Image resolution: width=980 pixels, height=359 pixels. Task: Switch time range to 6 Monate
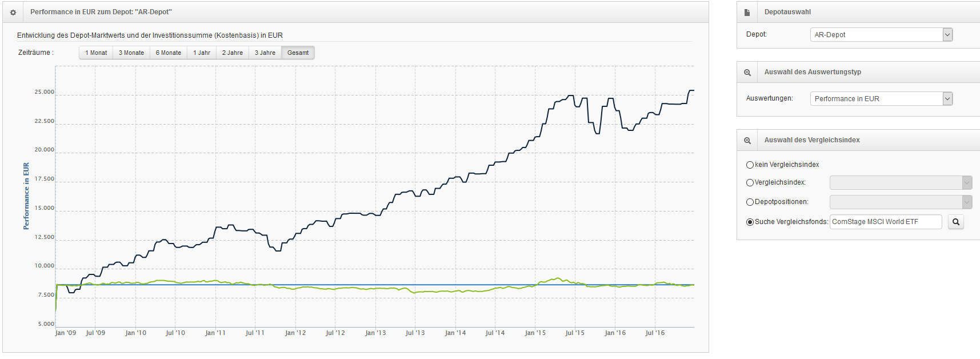[x=169, y=53]
